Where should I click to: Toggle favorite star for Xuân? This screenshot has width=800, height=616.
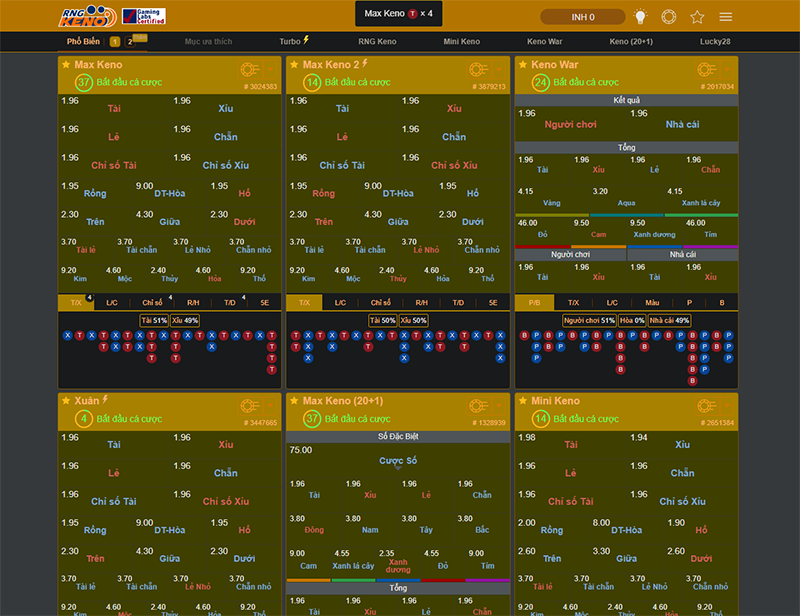(x=66, y=401)
